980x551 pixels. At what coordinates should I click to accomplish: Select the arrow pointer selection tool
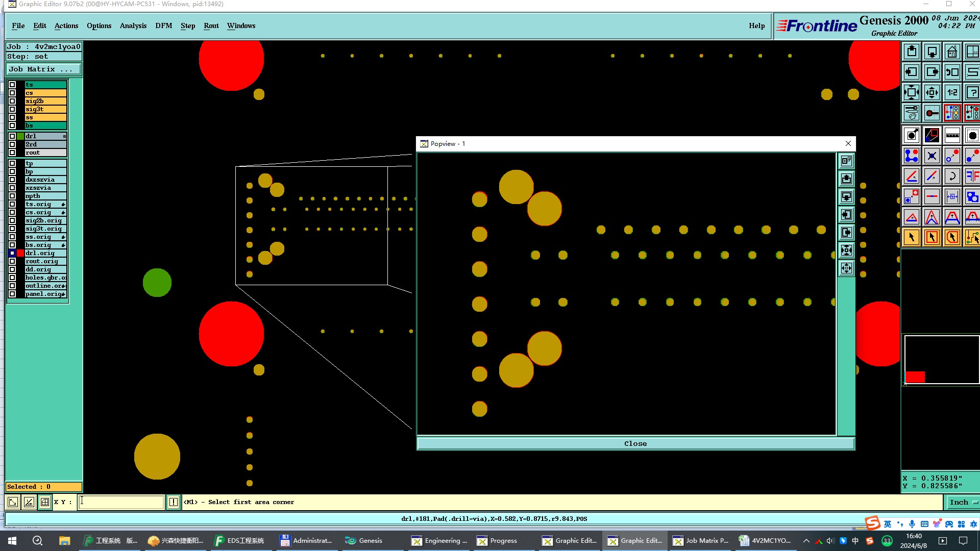tap(912, 237)
